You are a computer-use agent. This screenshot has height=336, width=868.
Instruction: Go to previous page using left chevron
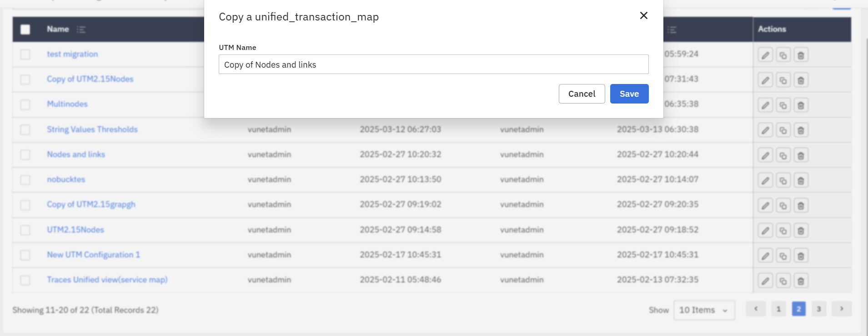point(756,309)
